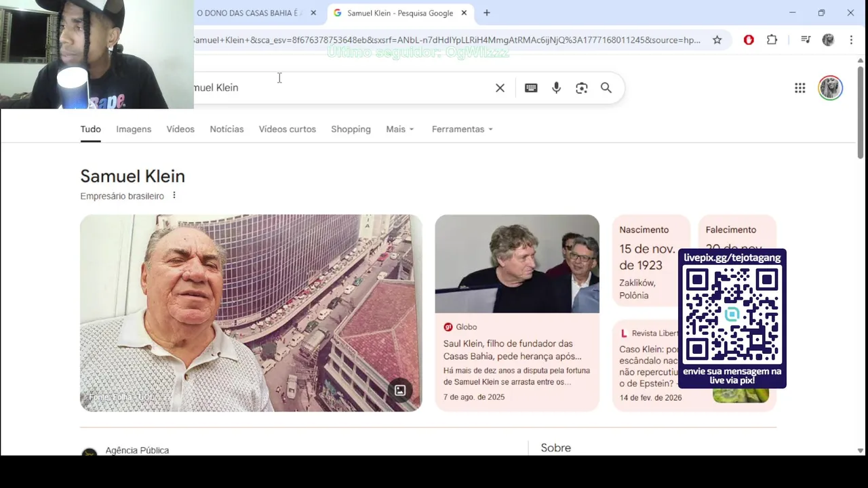
Task: Open Google Lens image search
Action: (581, 88)
